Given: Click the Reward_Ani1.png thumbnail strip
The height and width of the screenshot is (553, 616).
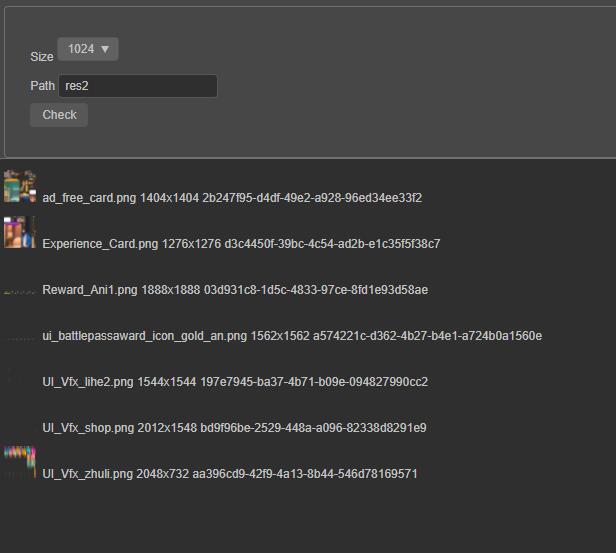Looking at the screenshot, I should [x=20, y=291].
